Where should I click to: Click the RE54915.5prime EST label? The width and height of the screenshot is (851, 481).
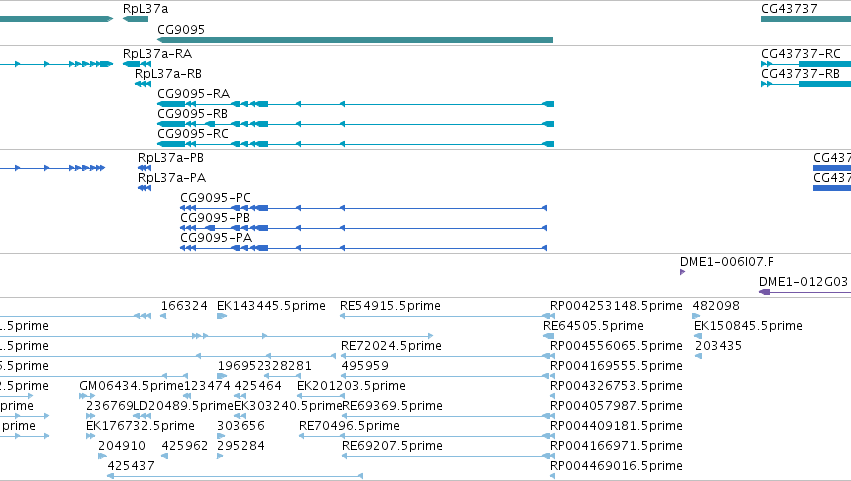390,306
